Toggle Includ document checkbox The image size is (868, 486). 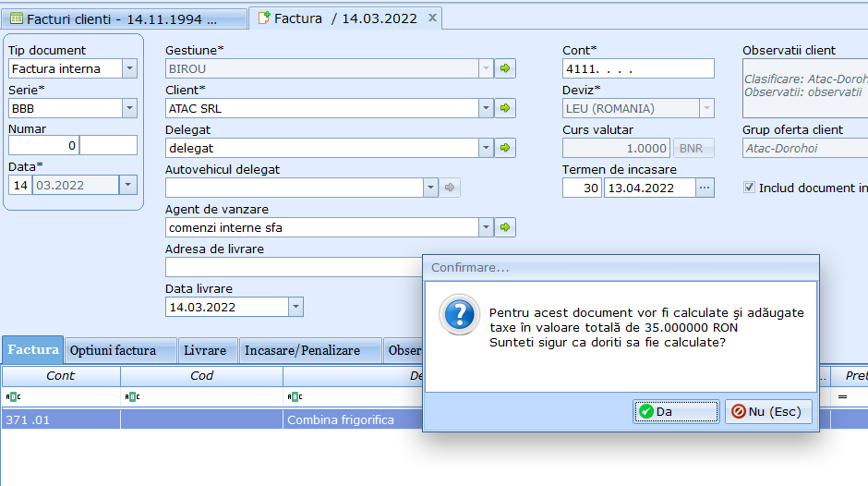[749, 188]
